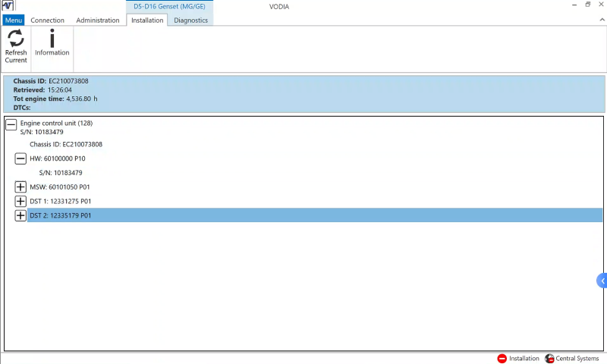Select the S/N: 10183479 row under HW
The height and width of the screenshot is (364, 607).
[x=61, y=173]
